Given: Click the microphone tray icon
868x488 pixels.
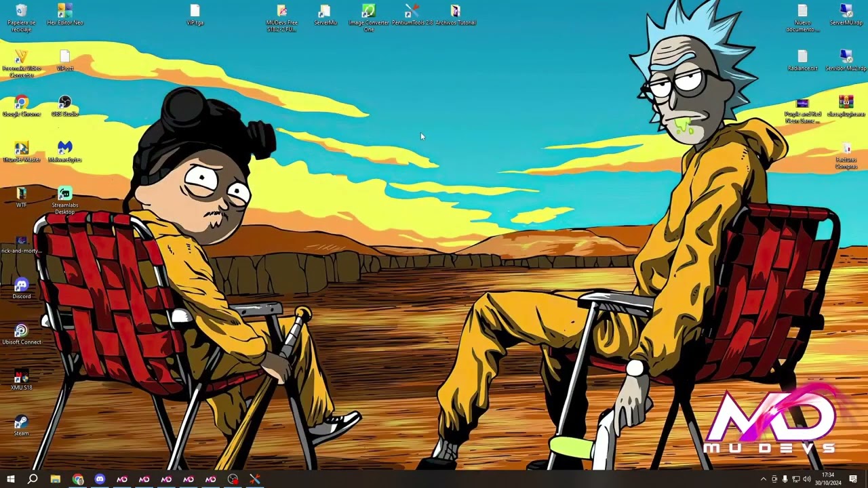Looking at the screenshot, I should coord(785,479).
